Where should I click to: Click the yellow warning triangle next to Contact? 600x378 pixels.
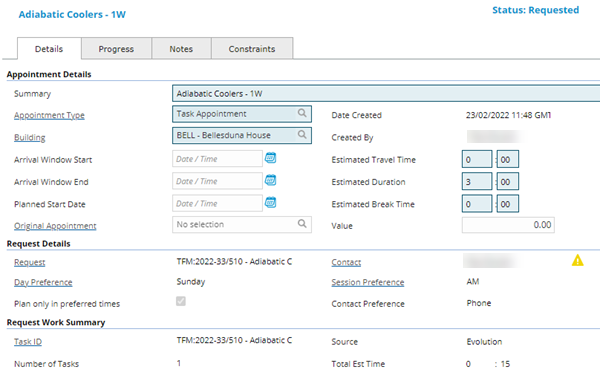(577, 261)
